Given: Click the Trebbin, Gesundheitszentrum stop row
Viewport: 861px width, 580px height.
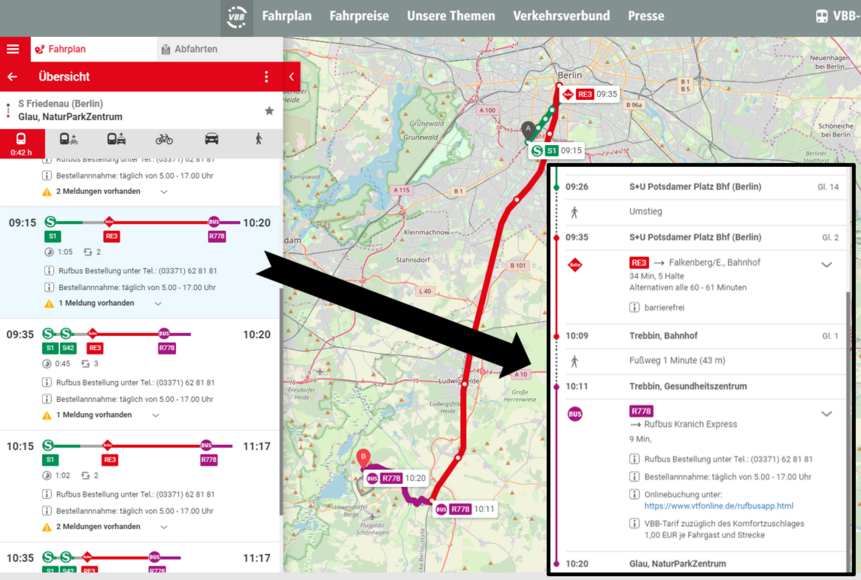Looking at the screenshot, I should pyautogui.click(x=706, y=386).
